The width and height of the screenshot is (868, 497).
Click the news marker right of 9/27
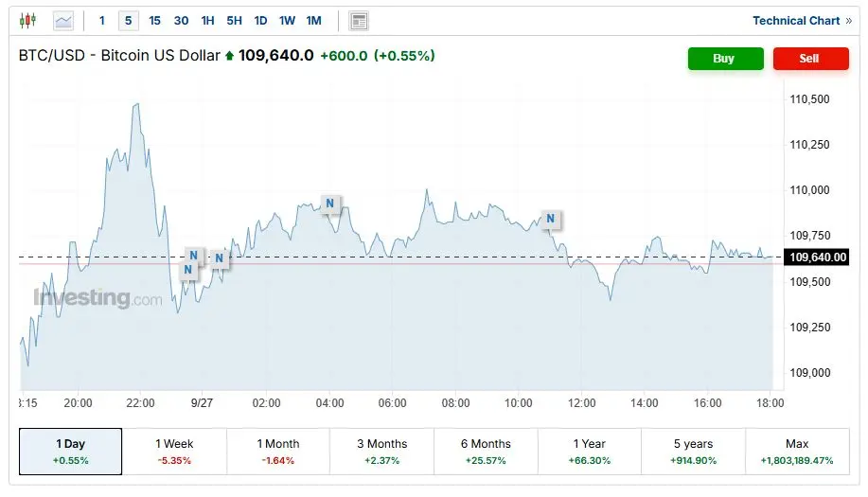click(x=220, y=257)
